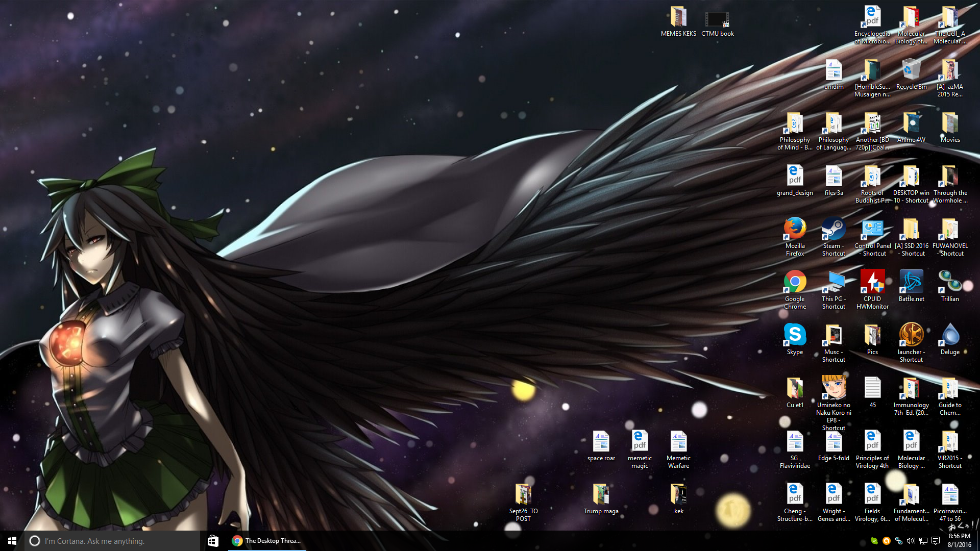Select the Steam shortcut icon
Image resolution: width=980 pixels, height=551 pixels.
(834, 237)
